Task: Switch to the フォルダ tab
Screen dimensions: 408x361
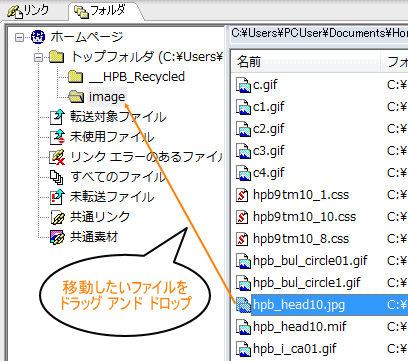Action: [100, 11]
